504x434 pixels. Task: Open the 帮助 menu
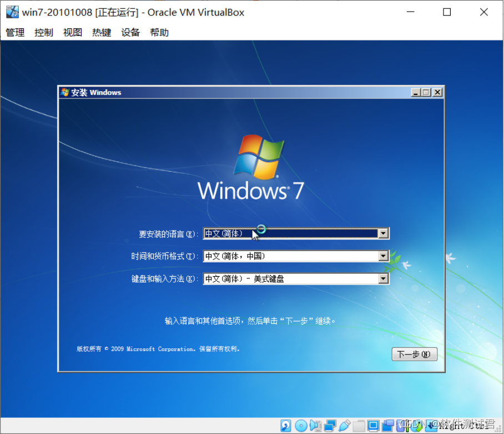[159, 32]
